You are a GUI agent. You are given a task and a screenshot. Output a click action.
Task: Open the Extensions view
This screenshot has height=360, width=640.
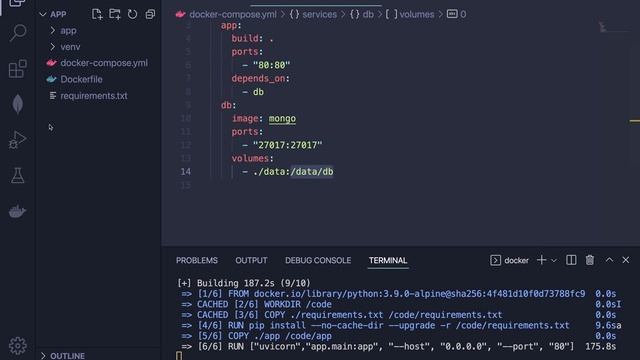coord(18,68)
